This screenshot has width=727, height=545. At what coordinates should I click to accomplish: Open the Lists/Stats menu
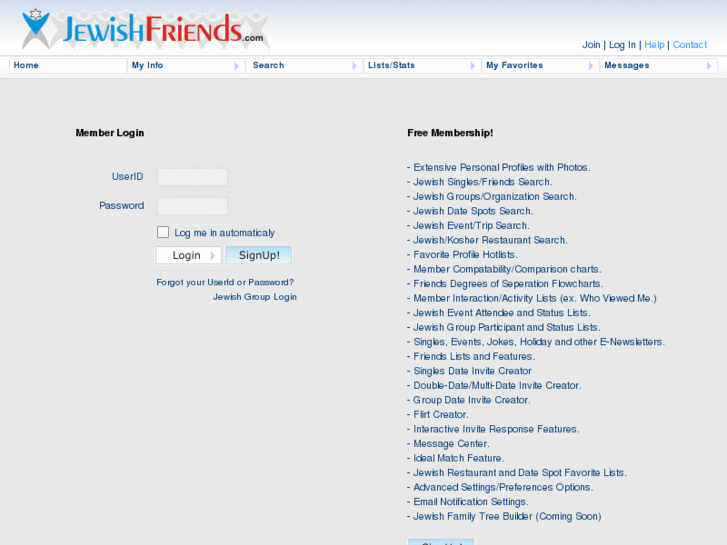click(x=422, y=65)
